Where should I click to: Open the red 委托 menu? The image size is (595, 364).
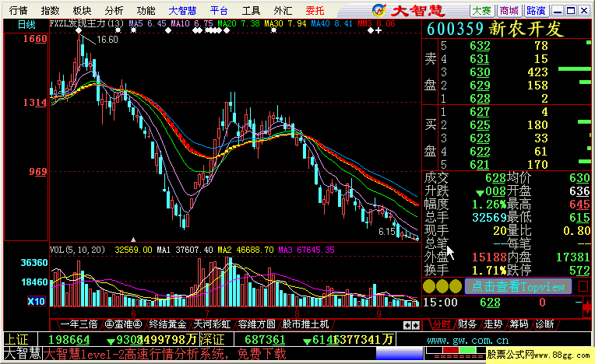tap(315, 11)
